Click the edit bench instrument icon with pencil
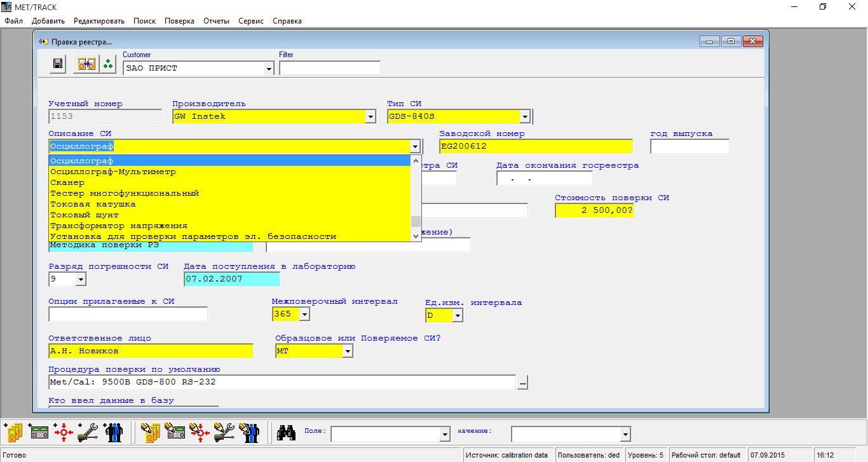Image resolution: width=868 pixels, height=462 pixels. 175,433
